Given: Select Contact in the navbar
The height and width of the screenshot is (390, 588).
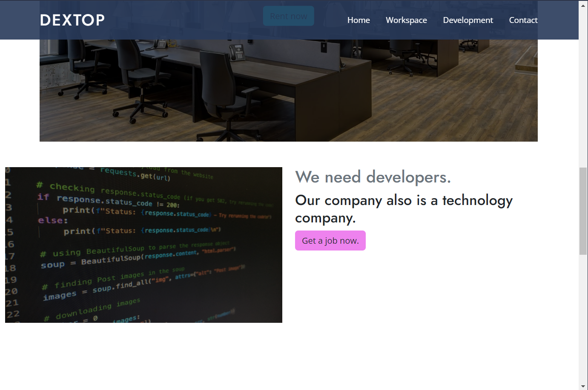Looking at the screenshot, I should coord(523,20).
